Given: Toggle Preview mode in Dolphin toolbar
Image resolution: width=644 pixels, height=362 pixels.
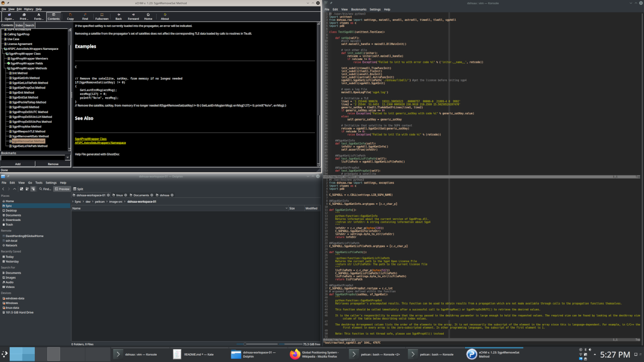Looking at the screenshot, I should [x=62, y=189].
